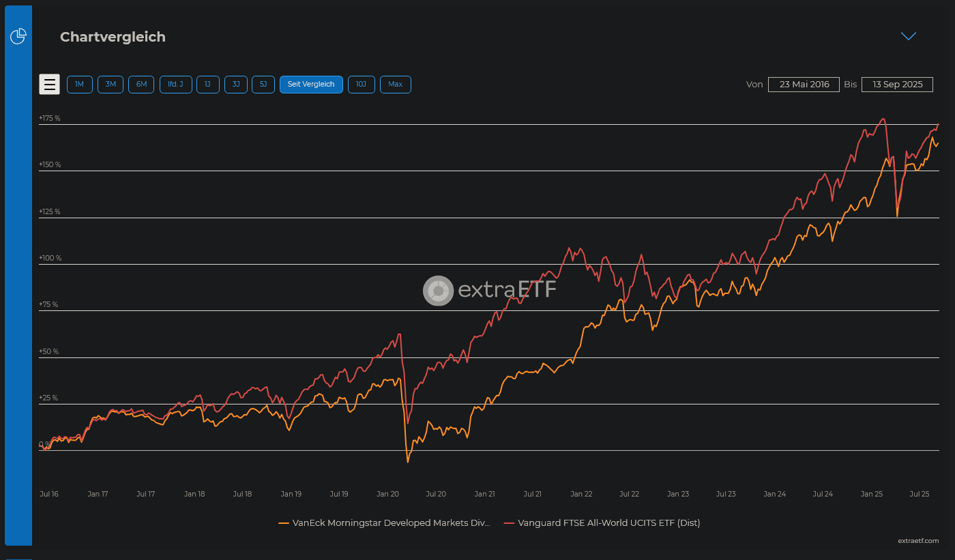Click the Von start date field
955x560 pixels.
pyautogui.click(x=804, y=85)
